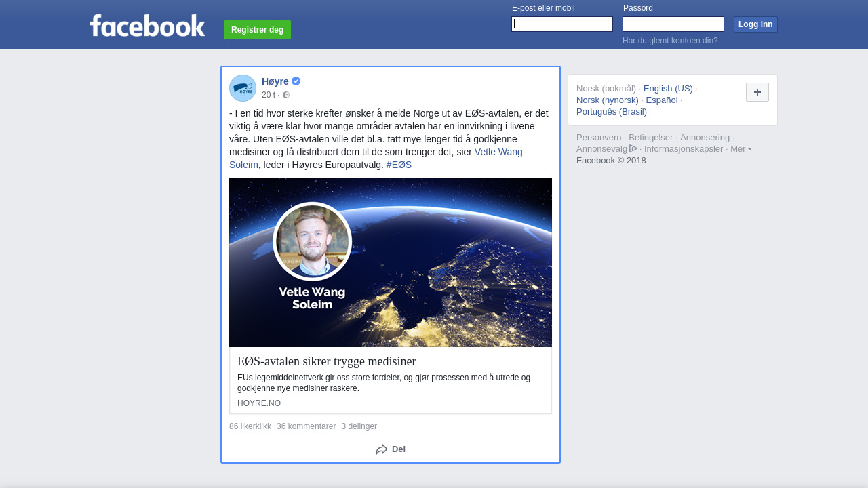Click the article description about EUs legemiddelnettverk

tap(384, 383)
